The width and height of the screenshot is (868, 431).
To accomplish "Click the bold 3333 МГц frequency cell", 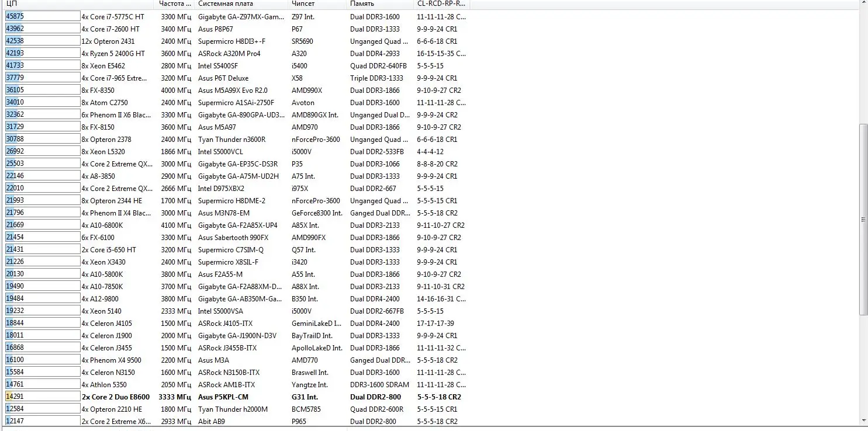I will tap(176, 397).
